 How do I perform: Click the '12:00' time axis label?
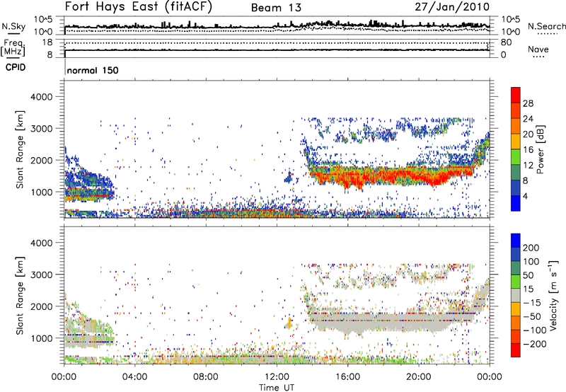(277, 377)
